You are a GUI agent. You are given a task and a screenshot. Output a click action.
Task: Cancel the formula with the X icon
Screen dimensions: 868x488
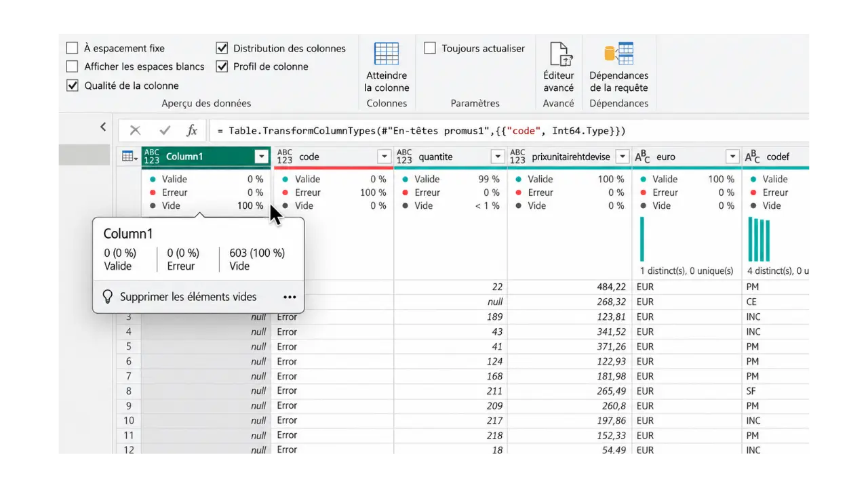click(x=135, y=131)
